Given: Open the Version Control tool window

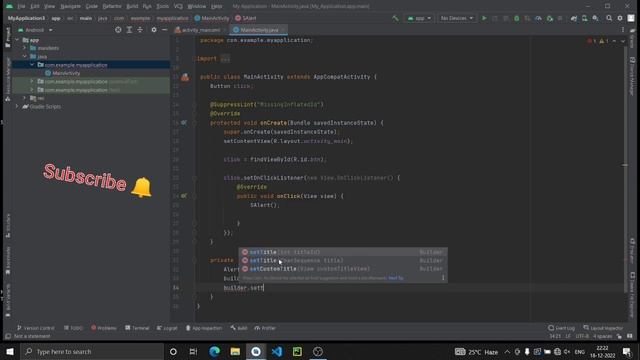Looking at the screenshot, I should click(x=36, y=328).
